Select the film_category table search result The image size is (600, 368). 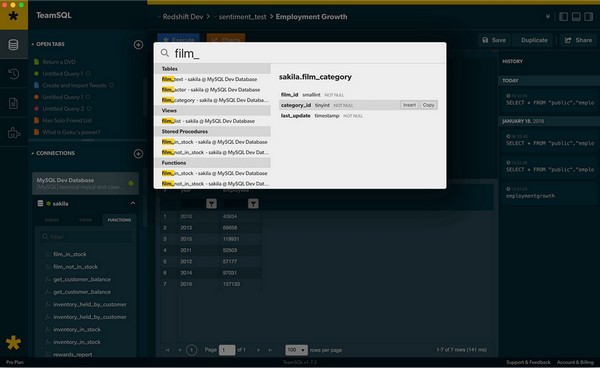pos(212,100)
